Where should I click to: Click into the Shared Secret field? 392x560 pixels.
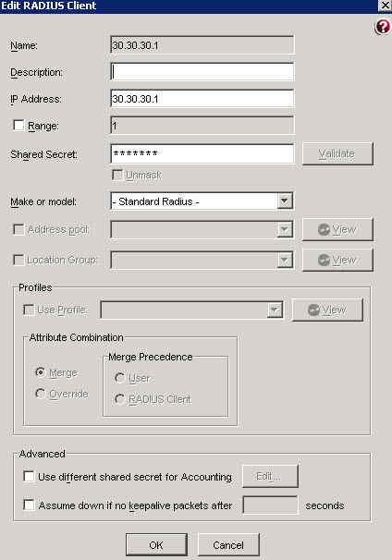coord(202,153)
